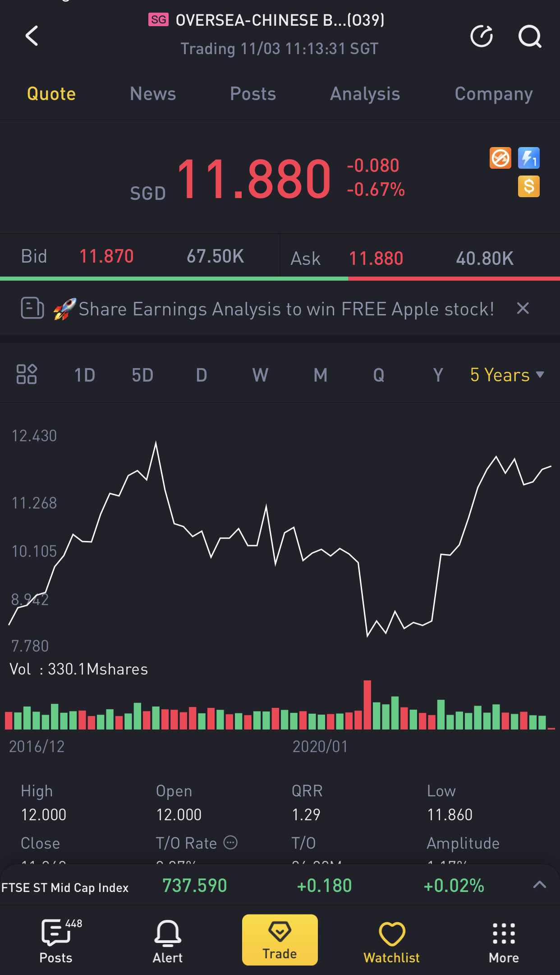Tap the tallest red volume bar

pyautogui.click(x=367, y=705)
